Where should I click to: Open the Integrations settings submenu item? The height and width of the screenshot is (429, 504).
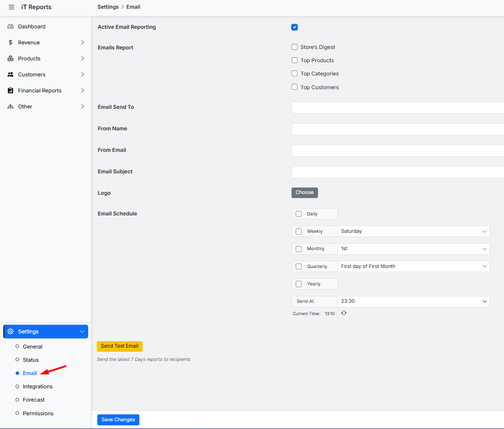click(37, 386)
